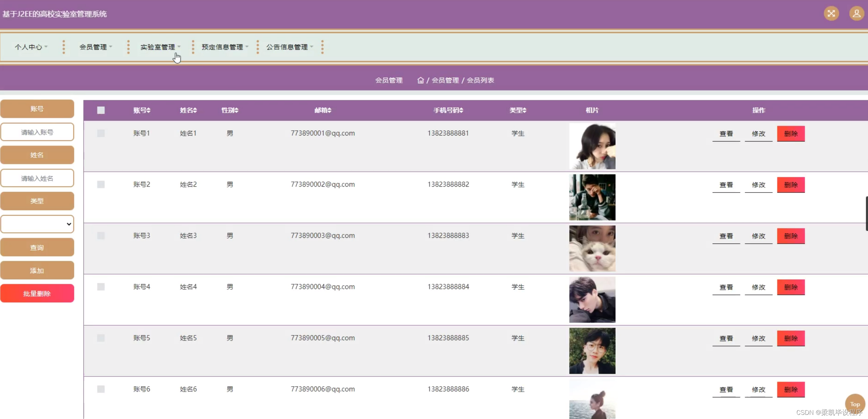868x419 pixels.
Task: Open the 类型 filter dropdown in sidebar
Action: [x=37, y=224]
